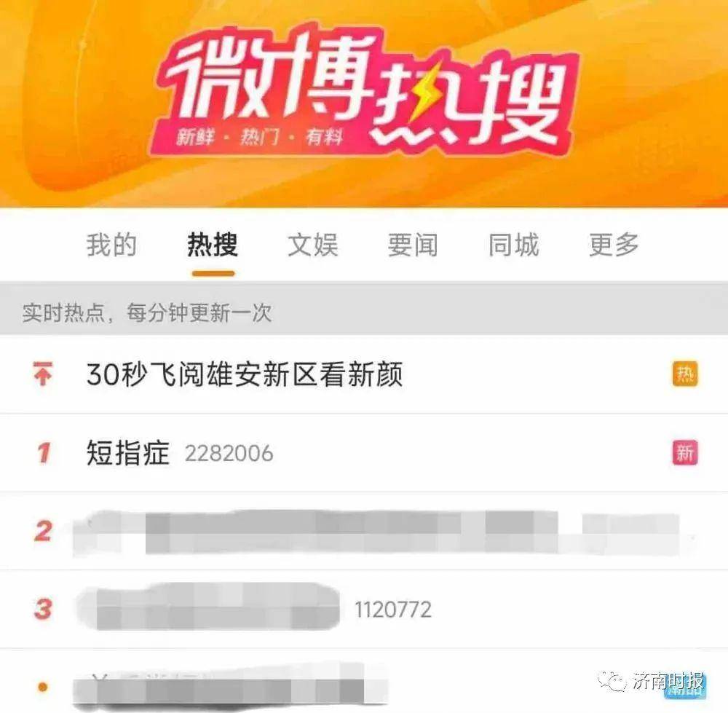
Task: Tap the rank 1 number icon
Action: tap(44, 452)
